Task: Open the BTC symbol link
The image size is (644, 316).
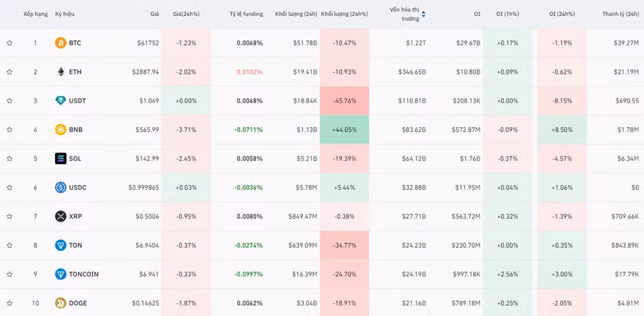Action: point(75,43)
